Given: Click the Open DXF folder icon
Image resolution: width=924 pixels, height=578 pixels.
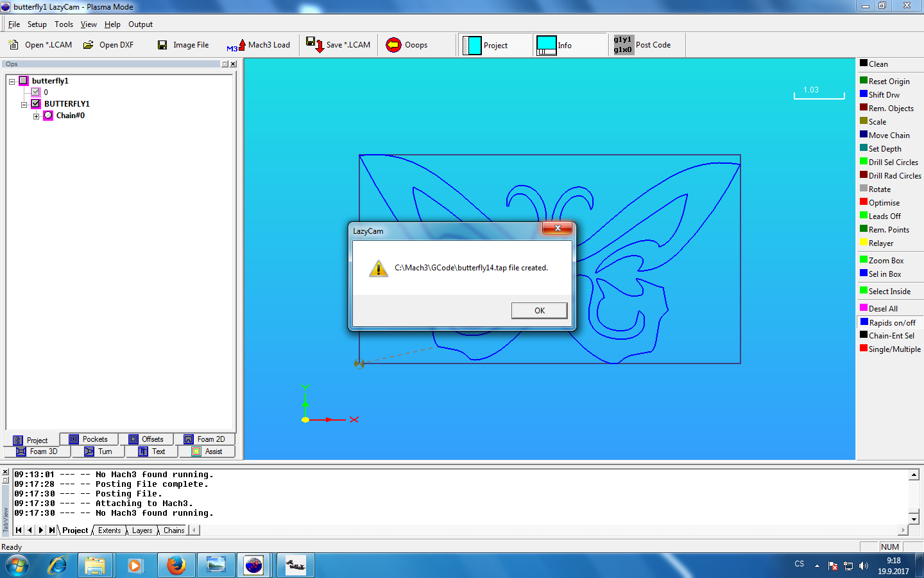Looking at the screenshot, I should coord(89,45).
